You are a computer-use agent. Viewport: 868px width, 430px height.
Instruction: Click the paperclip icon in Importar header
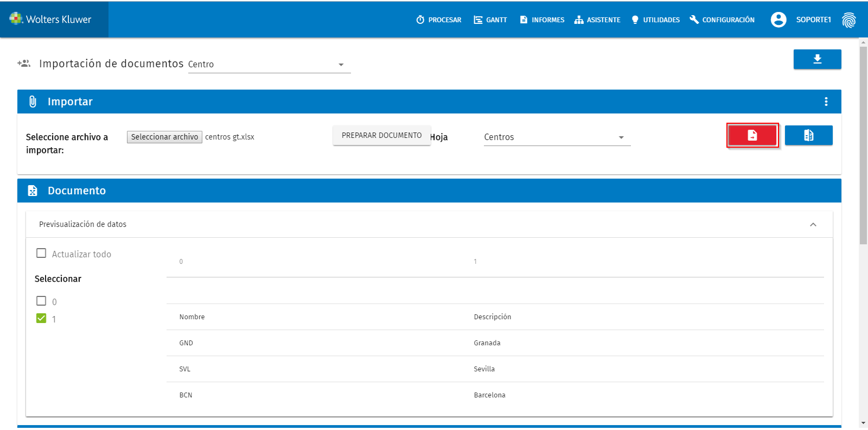tap(33, 102)
